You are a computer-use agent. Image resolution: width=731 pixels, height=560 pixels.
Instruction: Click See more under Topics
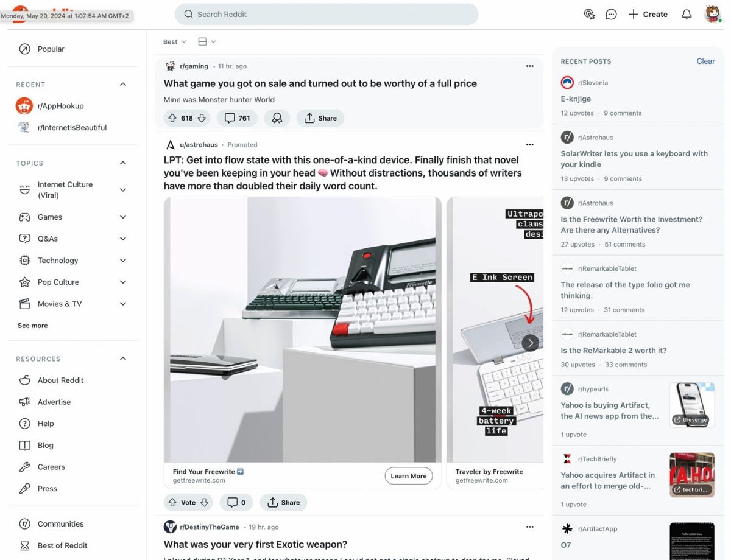(33, 326)
